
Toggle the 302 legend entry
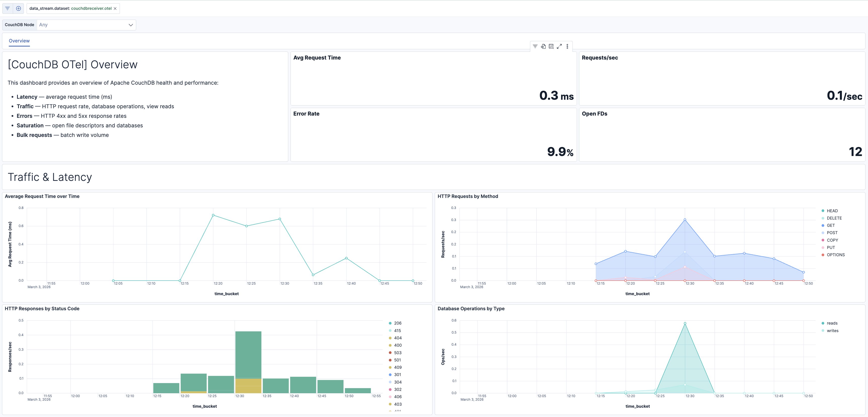tap(397, 389)
